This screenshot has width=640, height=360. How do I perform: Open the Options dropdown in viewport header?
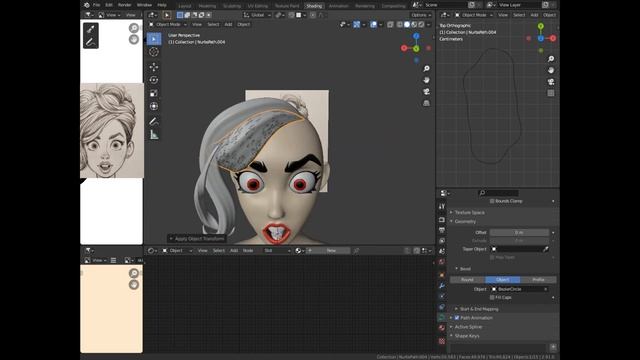pyautogui.click(x=421, y=15)
